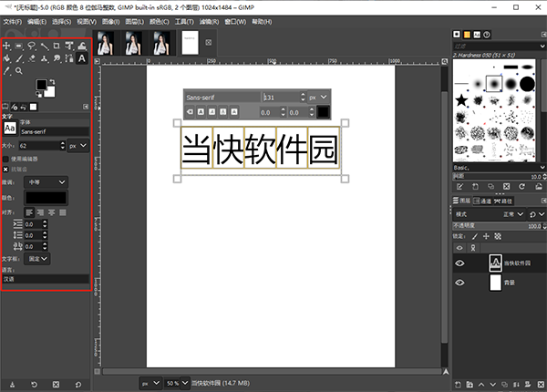This screenshot has height=392, width=547.
Task: Click black color swatch on canvas text toolbar
Action: 323,112
